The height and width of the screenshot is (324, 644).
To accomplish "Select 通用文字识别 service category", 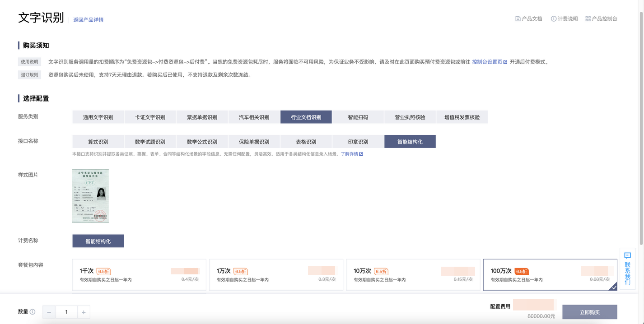I will pyautogui.click(x=98, y=117).
